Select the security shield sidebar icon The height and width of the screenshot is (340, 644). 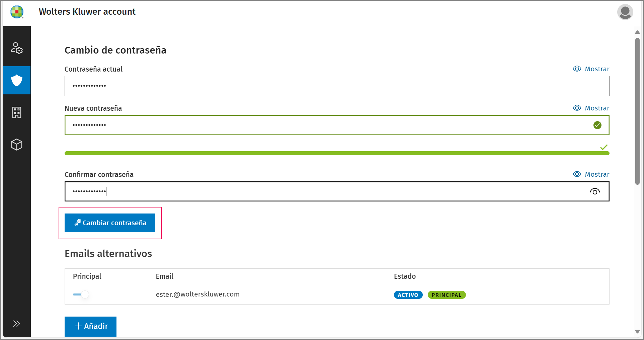coord(17,80)
